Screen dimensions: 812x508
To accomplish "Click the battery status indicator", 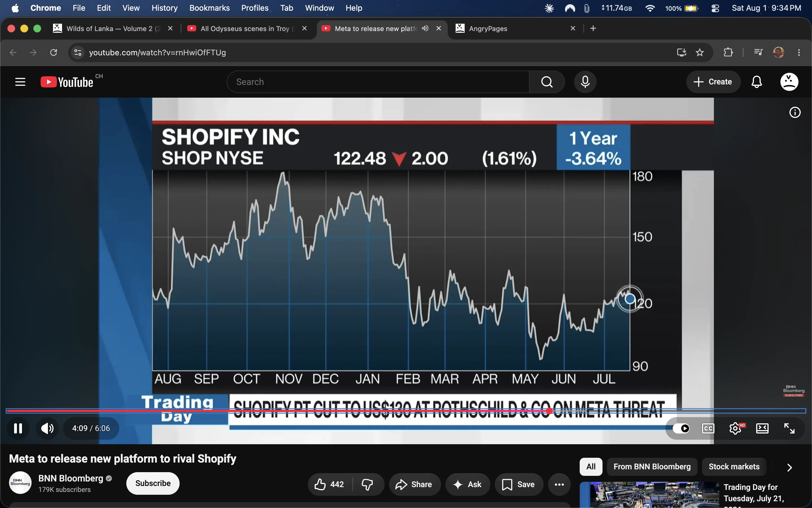I will 682,8.
